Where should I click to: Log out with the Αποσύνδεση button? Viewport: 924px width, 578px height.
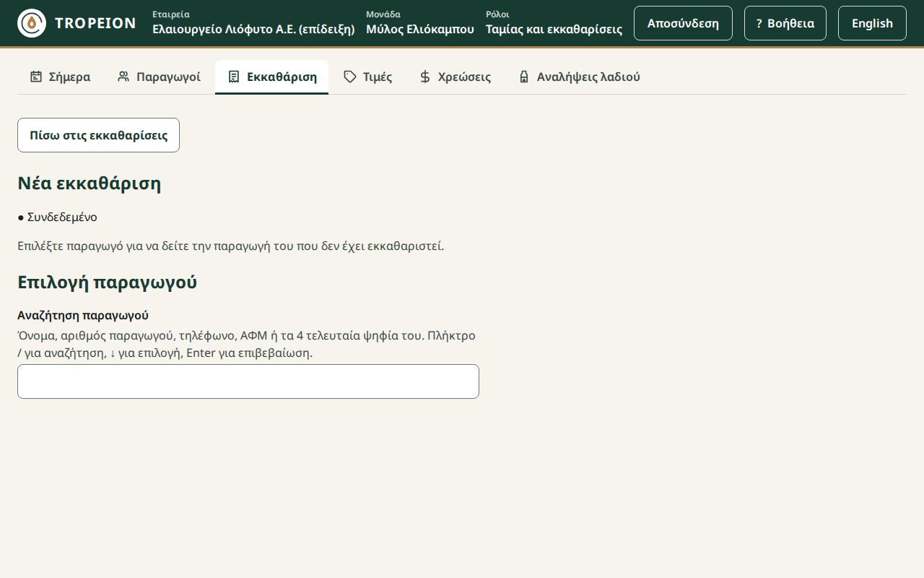[x=683, y=23]
